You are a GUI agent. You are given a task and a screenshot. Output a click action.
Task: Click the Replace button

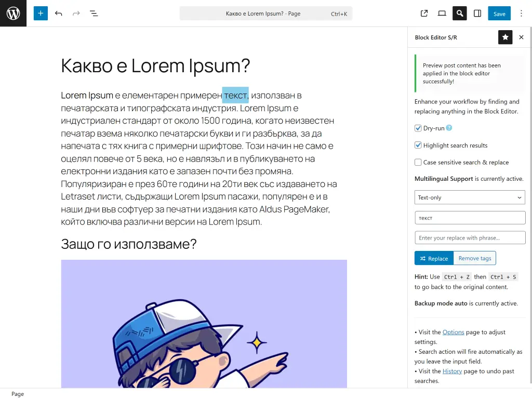point(434,258)
